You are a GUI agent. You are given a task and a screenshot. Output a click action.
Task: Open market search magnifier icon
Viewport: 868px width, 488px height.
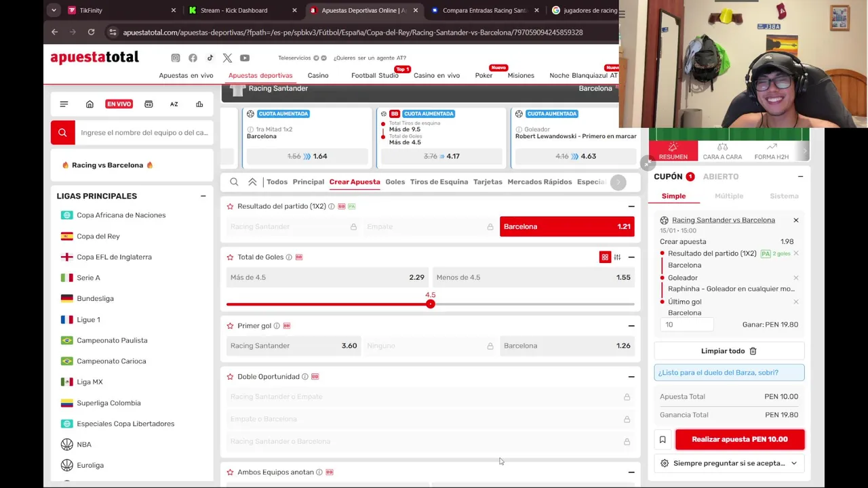point(234,182)
